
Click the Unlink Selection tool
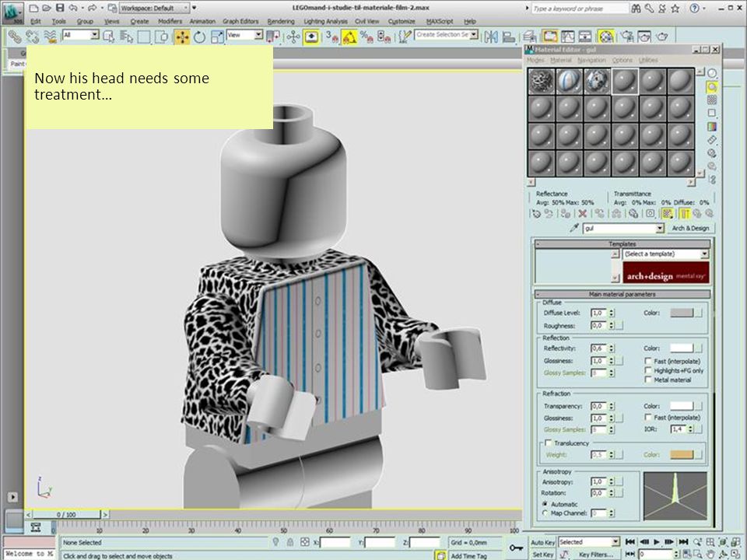pos(33,37)
